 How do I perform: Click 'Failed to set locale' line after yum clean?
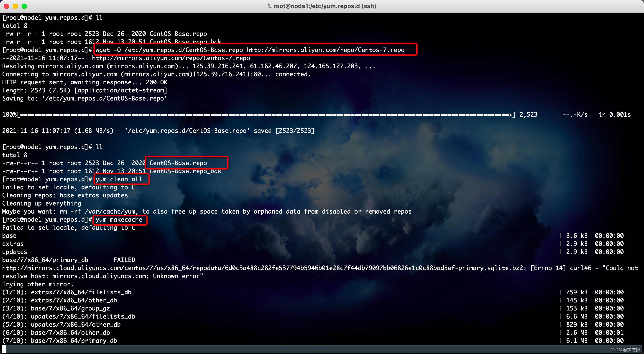[69, 187]
